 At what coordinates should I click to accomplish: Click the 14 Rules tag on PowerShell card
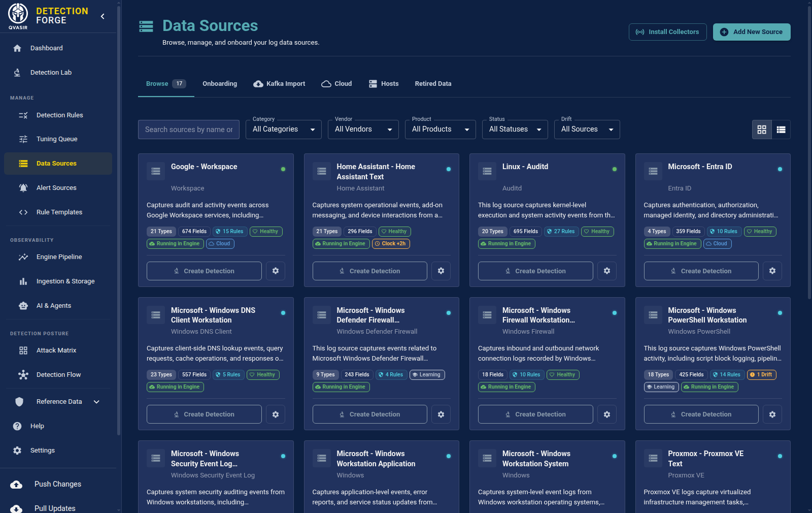coord(727,375)
